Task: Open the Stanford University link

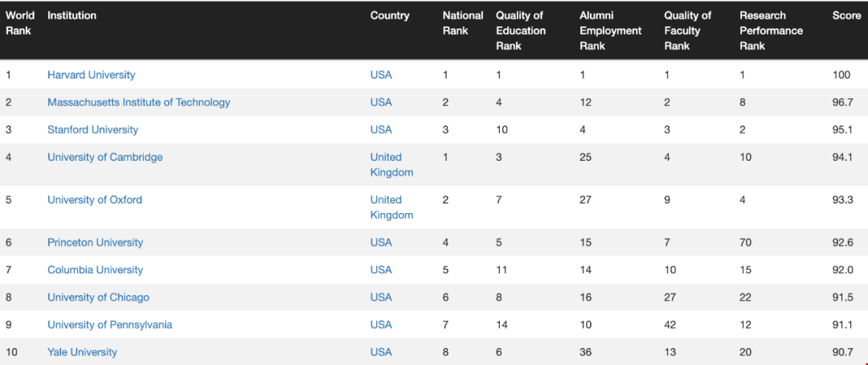Action: [92, 129]
